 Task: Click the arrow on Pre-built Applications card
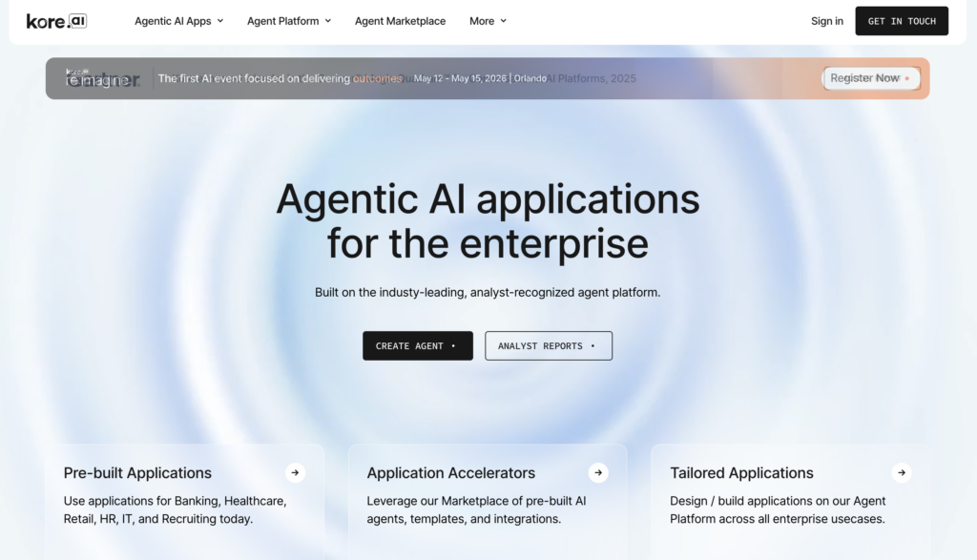click(295, 472)
